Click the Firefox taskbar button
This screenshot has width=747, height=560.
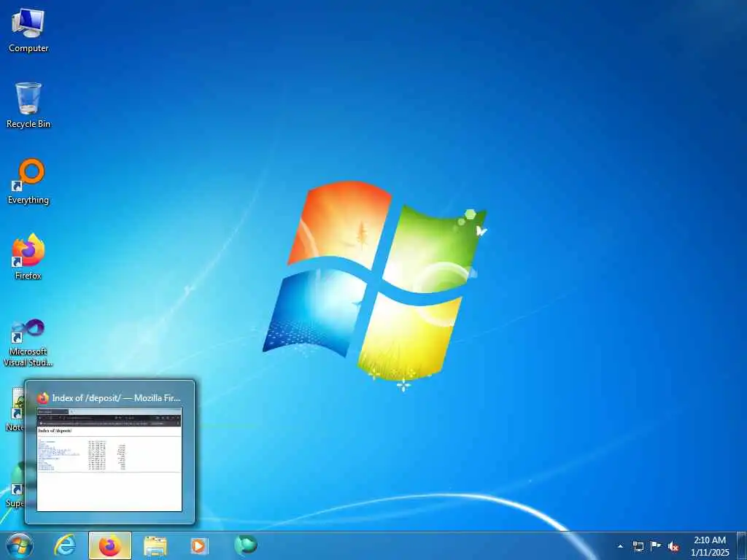110,545
